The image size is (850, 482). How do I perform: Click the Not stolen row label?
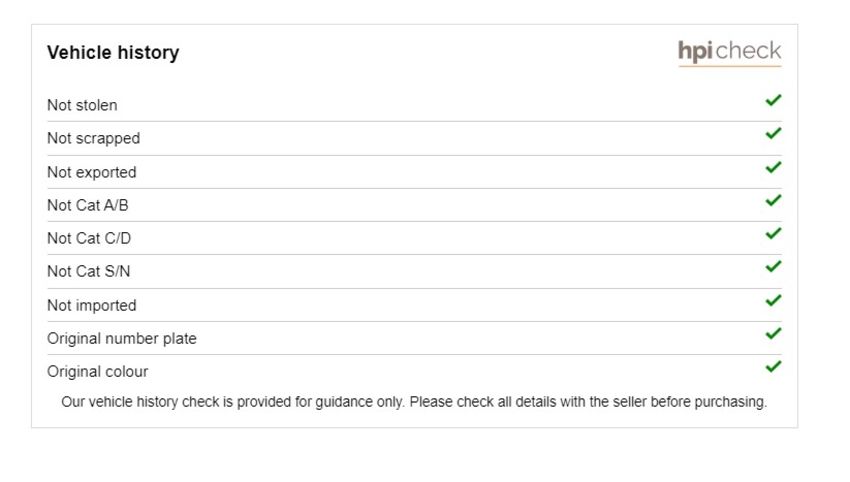(82, 105)
